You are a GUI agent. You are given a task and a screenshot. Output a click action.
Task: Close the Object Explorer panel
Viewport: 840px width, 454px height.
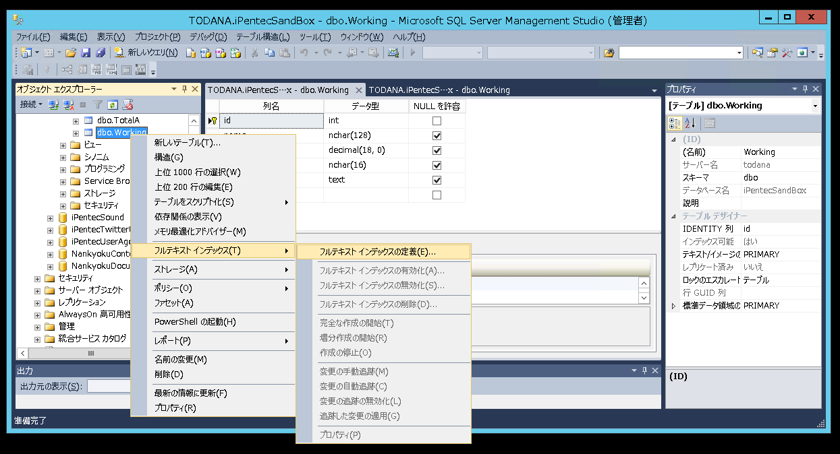195,89
